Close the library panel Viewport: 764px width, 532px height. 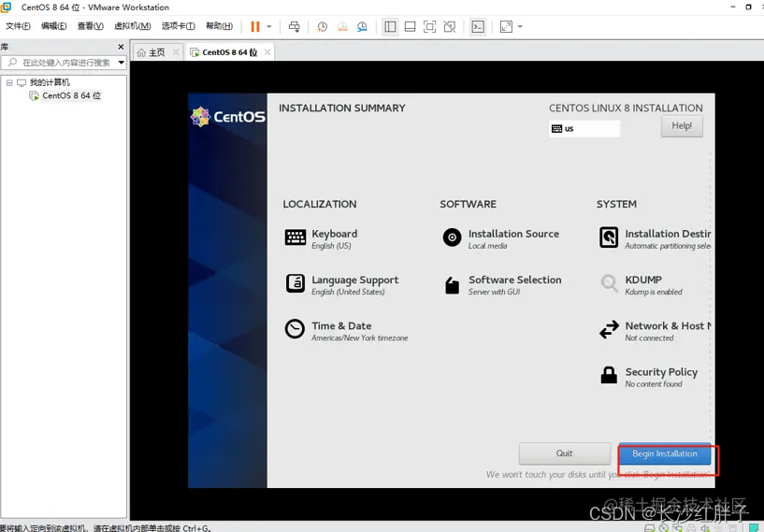click(x=121, y=47)
